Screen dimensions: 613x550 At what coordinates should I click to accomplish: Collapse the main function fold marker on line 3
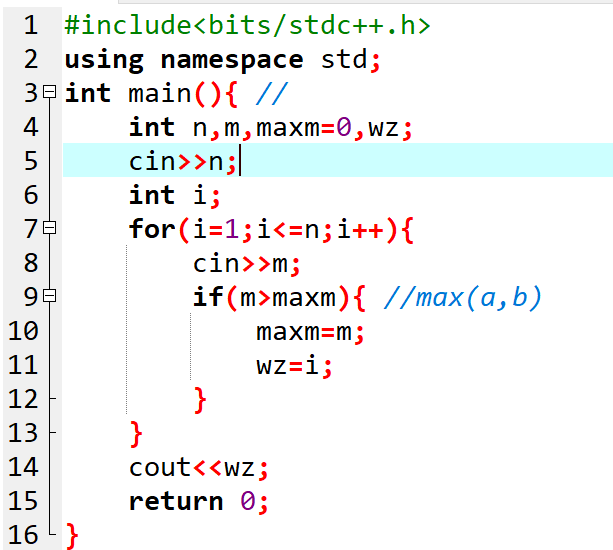pyautogui.click(x=49, y=92)
